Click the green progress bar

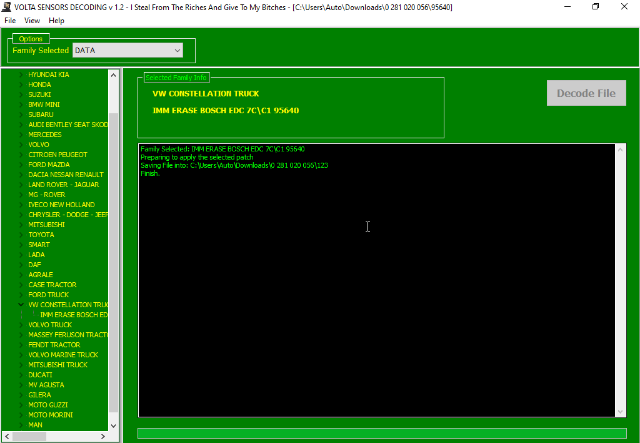point(382,433)
